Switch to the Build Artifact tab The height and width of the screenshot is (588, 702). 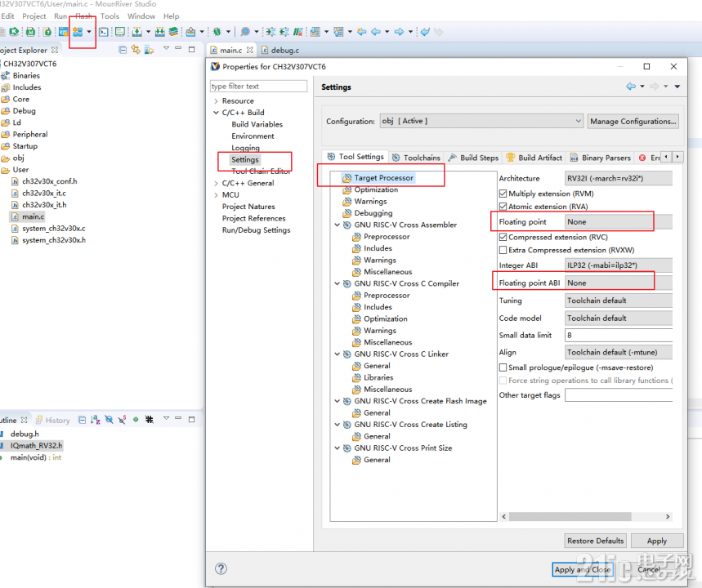tap(534, 158)
